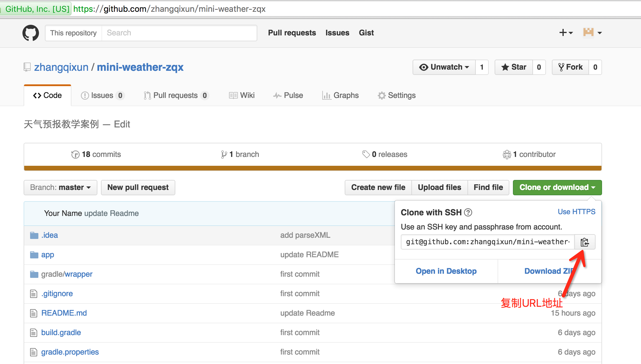641x364 pixels.
Task: Open the build.gradle file link
Action: pos(61,333)
